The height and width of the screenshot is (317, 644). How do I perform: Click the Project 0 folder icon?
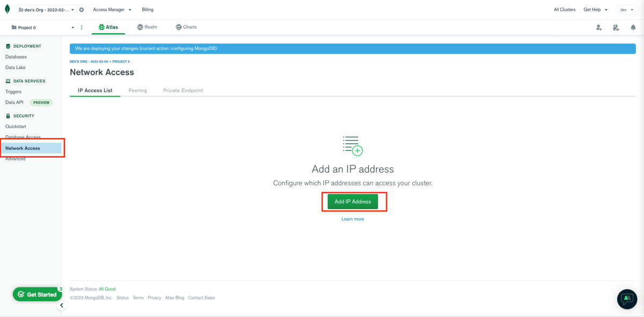14,27
